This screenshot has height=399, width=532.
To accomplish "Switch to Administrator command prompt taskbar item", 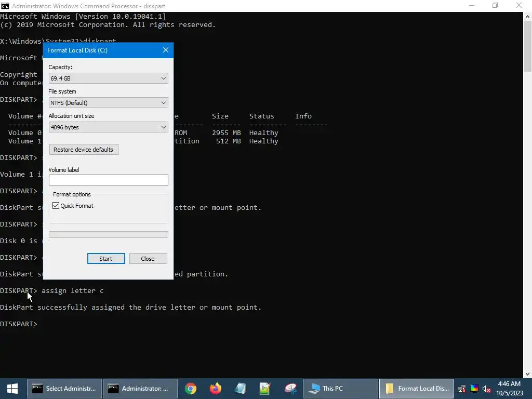I will pos(140,389).
